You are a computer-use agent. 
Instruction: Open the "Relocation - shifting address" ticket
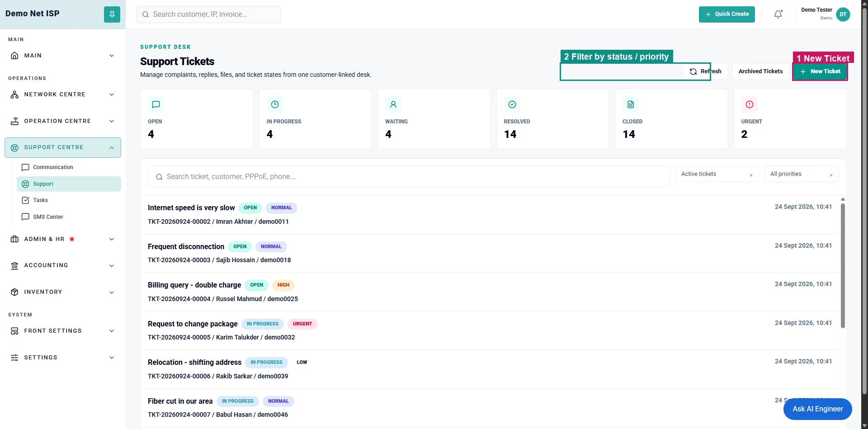click(490, 369)
